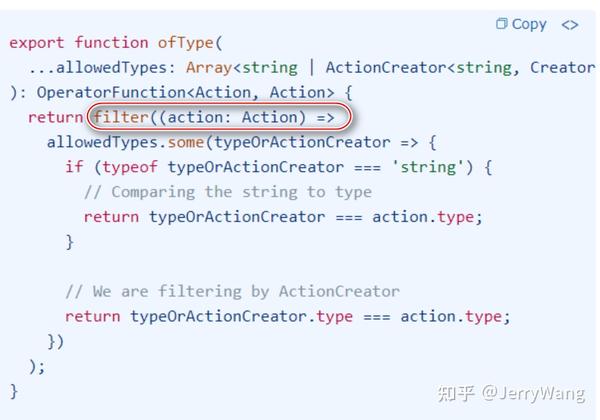Click the Copy clipboard icon
600x420 pixels.
click(x=501, y=24)
